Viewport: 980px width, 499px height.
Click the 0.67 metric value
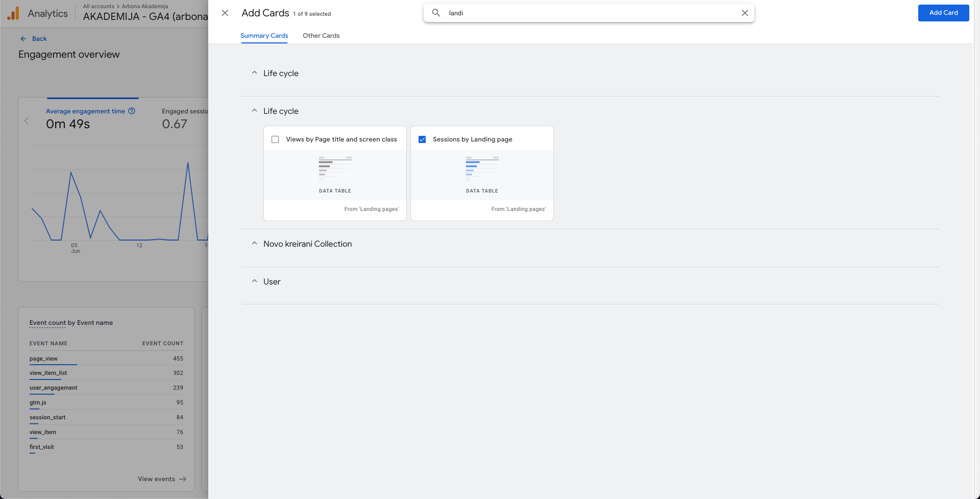[x=175, y=124]
